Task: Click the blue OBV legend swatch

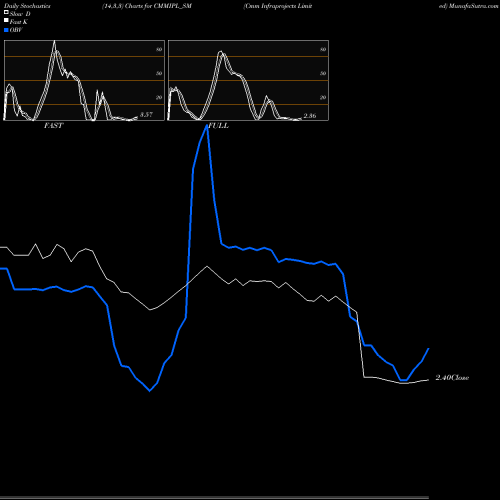Action: 6,30
